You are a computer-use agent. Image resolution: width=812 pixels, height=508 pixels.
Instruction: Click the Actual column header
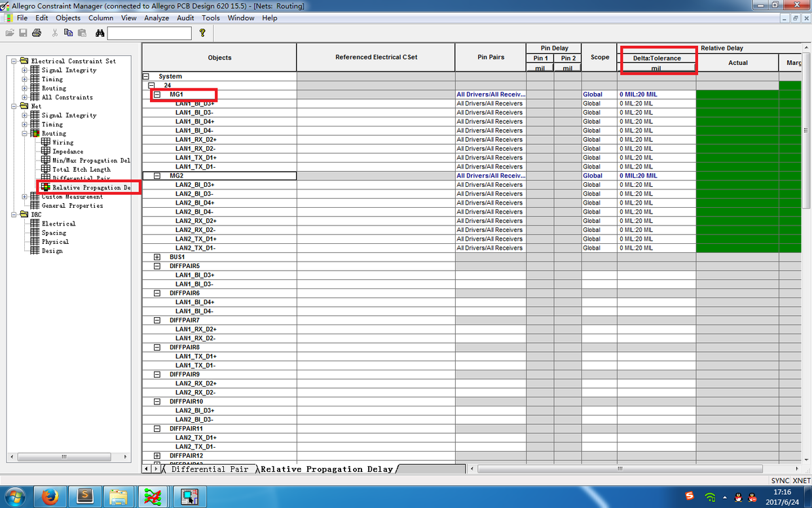(x=737, y=63)
